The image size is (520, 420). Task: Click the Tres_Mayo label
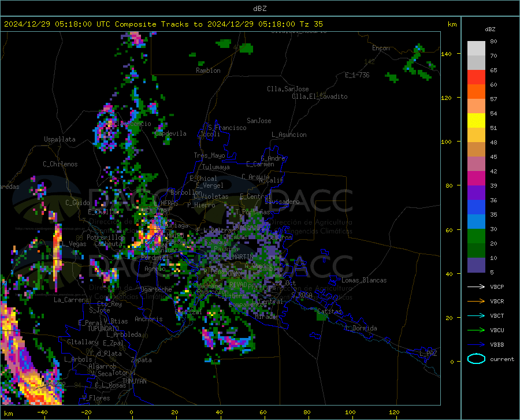209,155
